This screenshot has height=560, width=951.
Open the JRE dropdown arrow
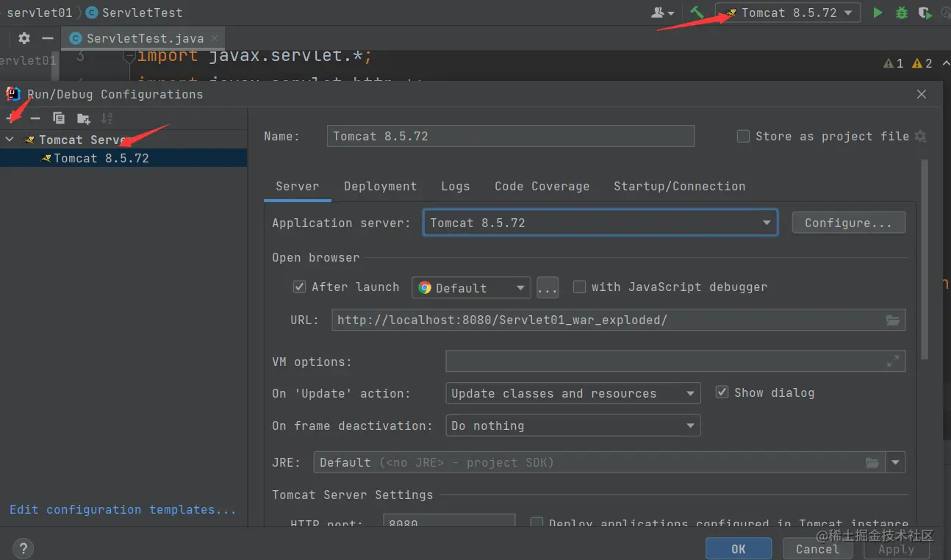(x=895, y=462)
